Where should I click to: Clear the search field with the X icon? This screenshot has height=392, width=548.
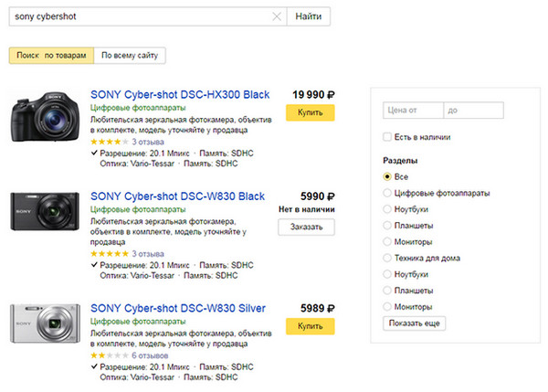coord(277,16)
